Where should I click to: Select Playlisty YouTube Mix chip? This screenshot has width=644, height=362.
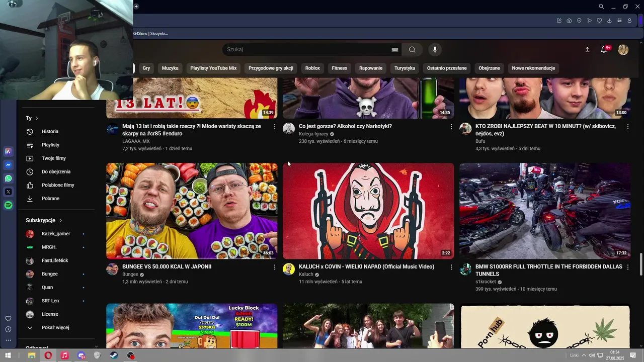point(213,68)
